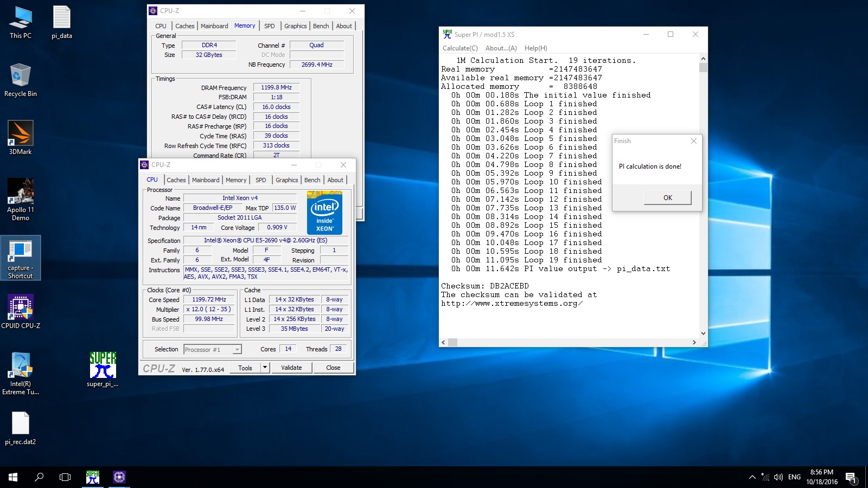Switch to Mainboard tab in front CPU-Z

coord(206,180)
